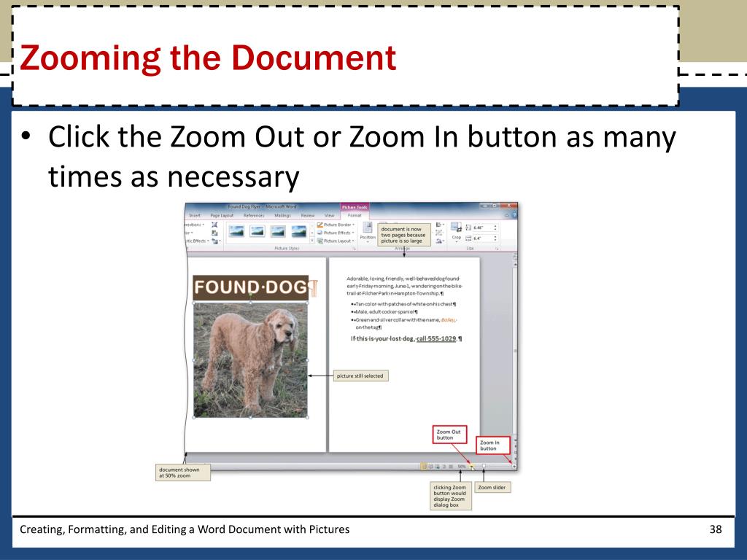Click the 'Zooming the Document' slide title

208,58
